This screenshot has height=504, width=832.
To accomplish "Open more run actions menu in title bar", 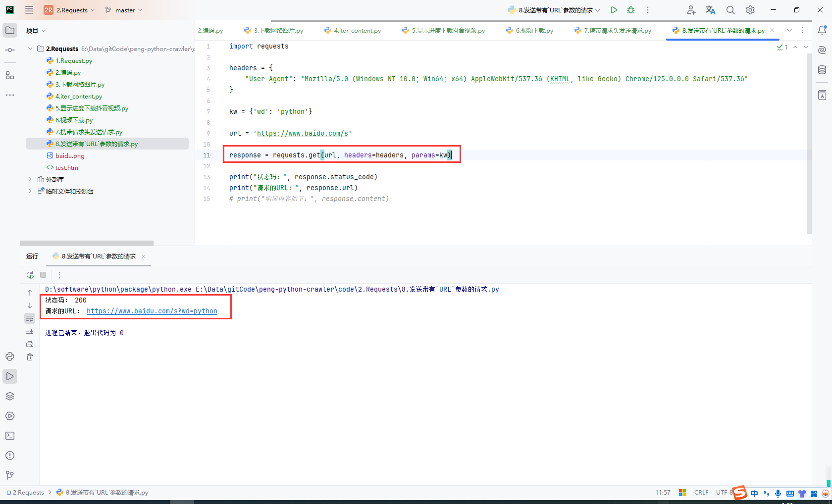I will tap(647, 10).
